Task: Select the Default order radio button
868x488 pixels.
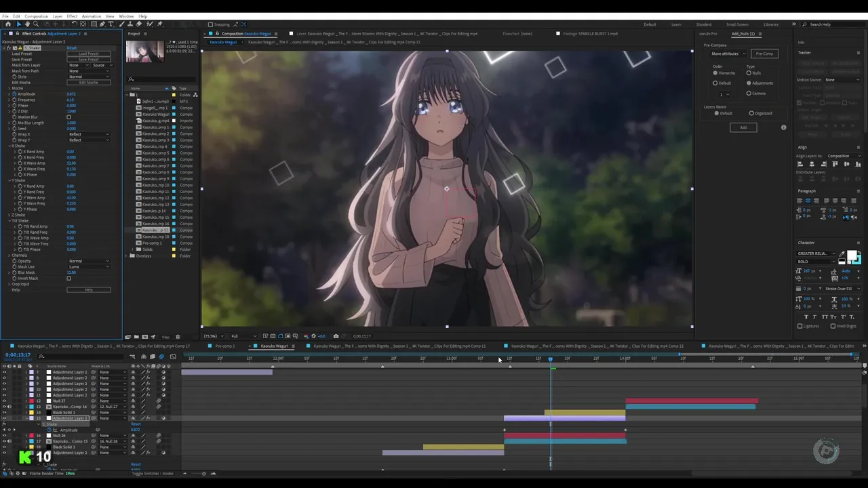Action: (715, 83)
